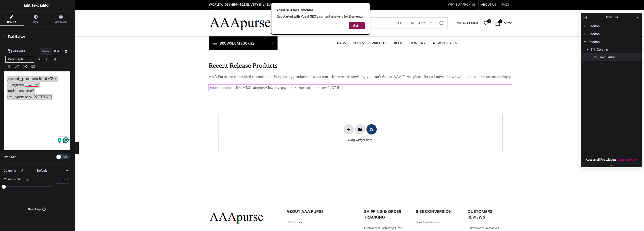
Task: Open the BELTS menu item
Action: click(x=398, y=43)
